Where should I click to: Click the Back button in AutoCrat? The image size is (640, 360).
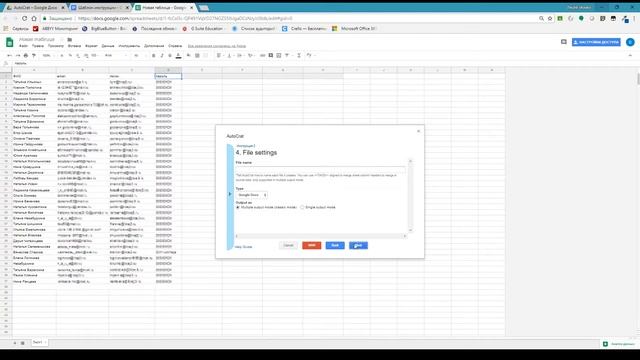coord(335,245)
